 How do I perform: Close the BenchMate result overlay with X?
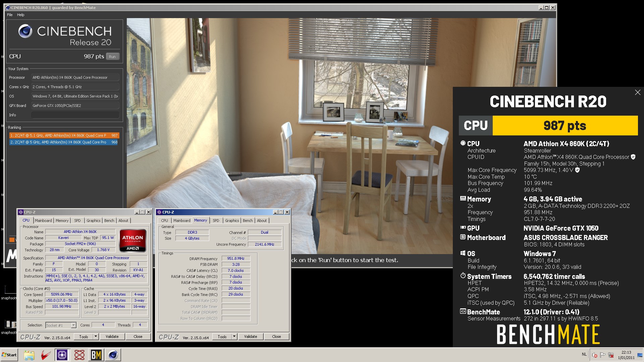pyautogui.click(x=638, y=93)
